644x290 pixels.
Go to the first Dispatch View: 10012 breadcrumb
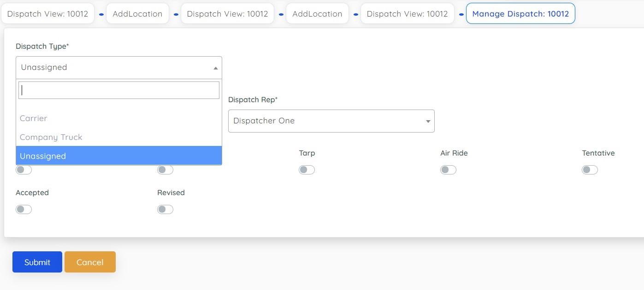coord(48,14)
